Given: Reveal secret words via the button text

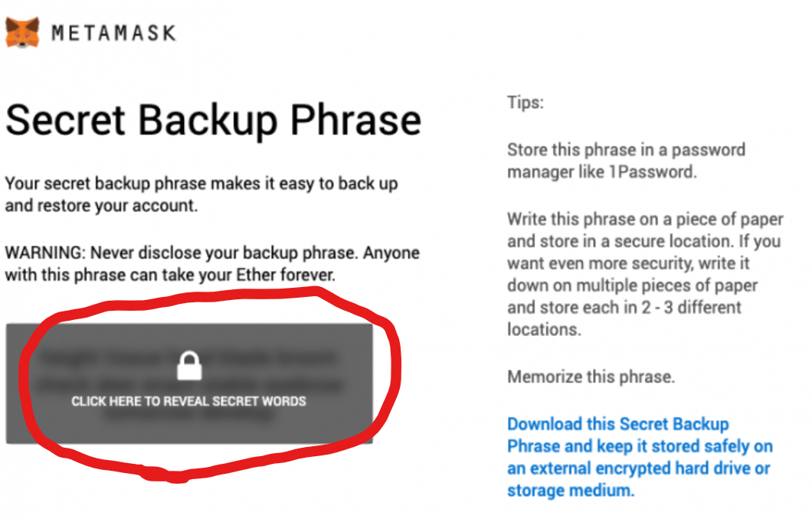Looking at the screenshot, I should click(x=189, y=402).
